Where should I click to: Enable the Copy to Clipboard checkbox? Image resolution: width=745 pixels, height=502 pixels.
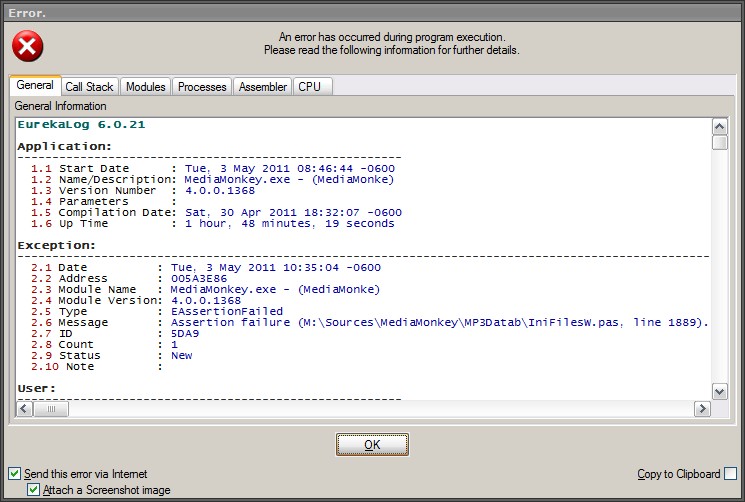pyautogui.click(x=730, y=474)
